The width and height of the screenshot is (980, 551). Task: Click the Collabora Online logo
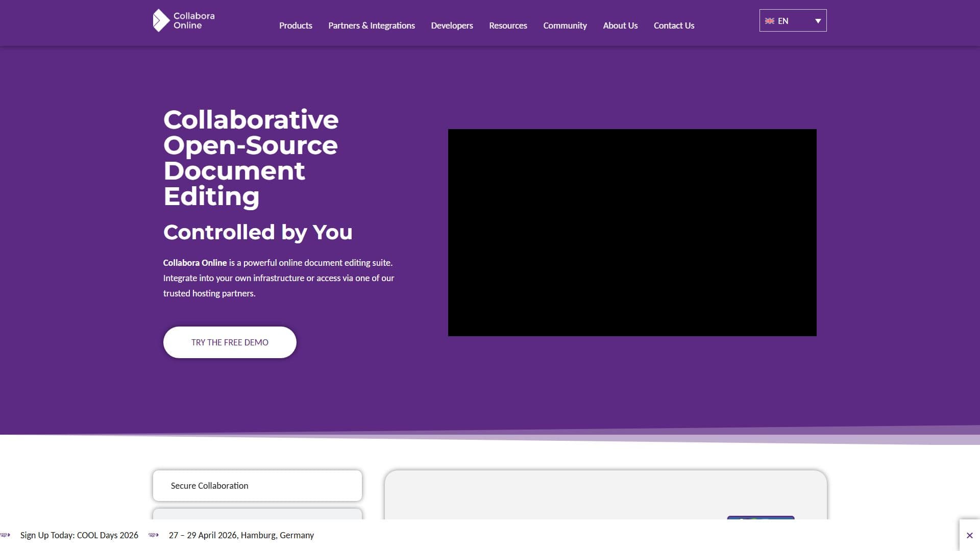point(184,20)
